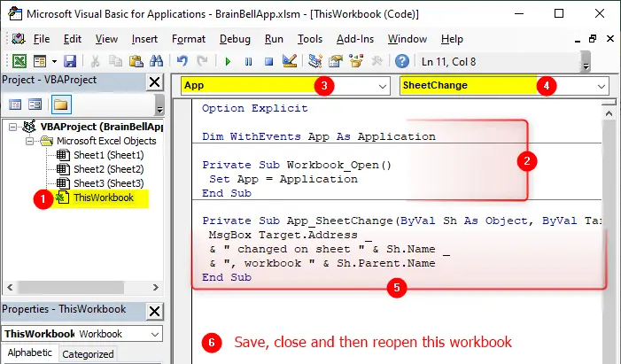Click the Break pause icon
This screenshot has width=621, height=364.
[x=248, y=62]
